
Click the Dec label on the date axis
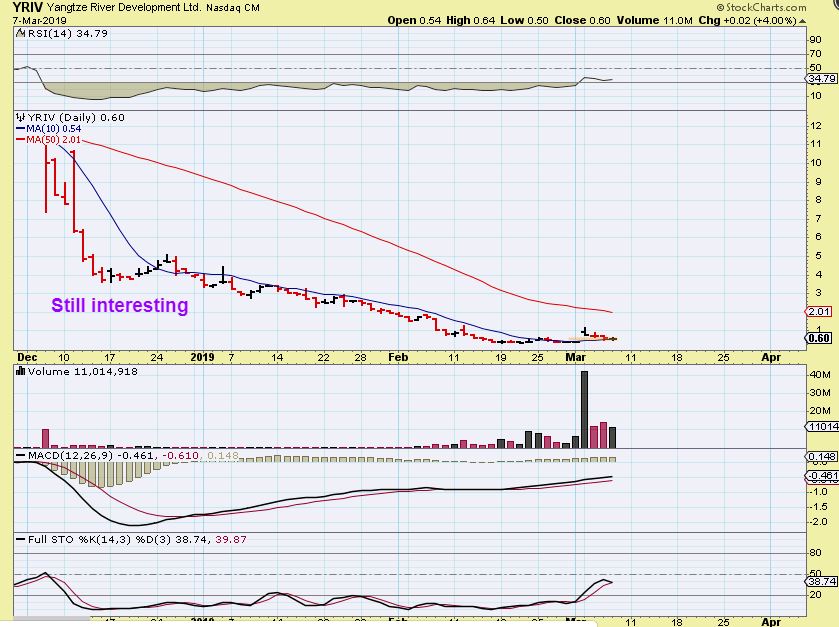(x=27, y=357)
